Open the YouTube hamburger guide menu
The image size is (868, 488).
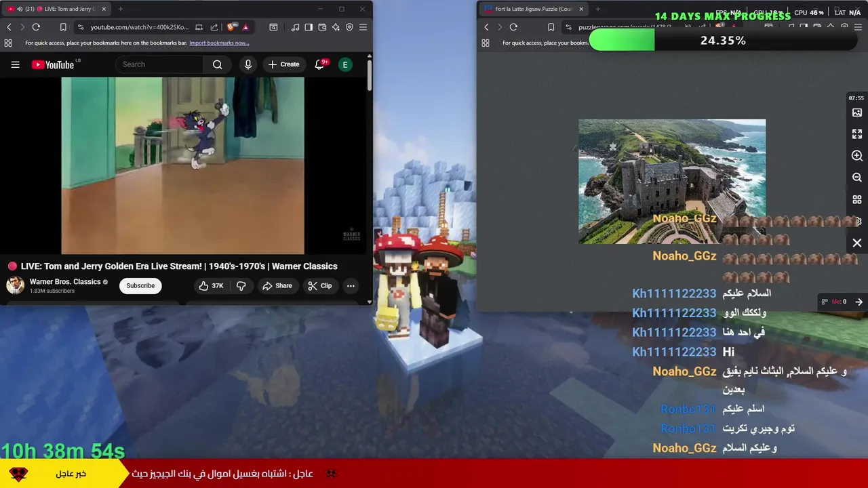click(15, 64)
